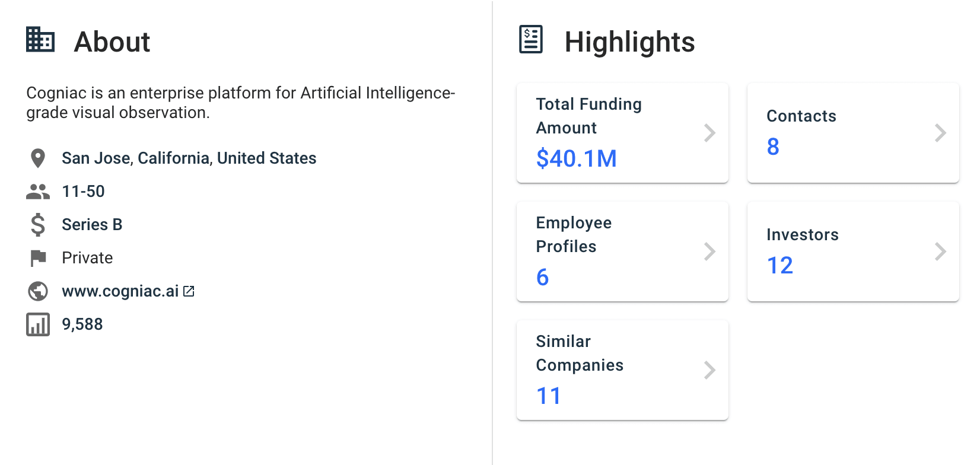Click the globe website icon
Screen dimensions: 980x465
click(x=38, y=291)
